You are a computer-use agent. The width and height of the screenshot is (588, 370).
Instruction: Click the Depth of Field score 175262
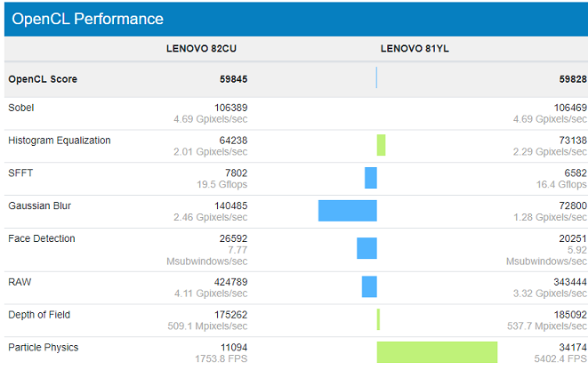(x=230, y=315)
